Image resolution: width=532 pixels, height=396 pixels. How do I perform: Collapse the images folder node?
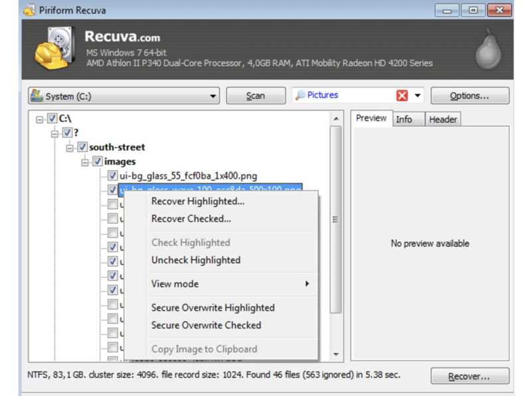point(85,163)
